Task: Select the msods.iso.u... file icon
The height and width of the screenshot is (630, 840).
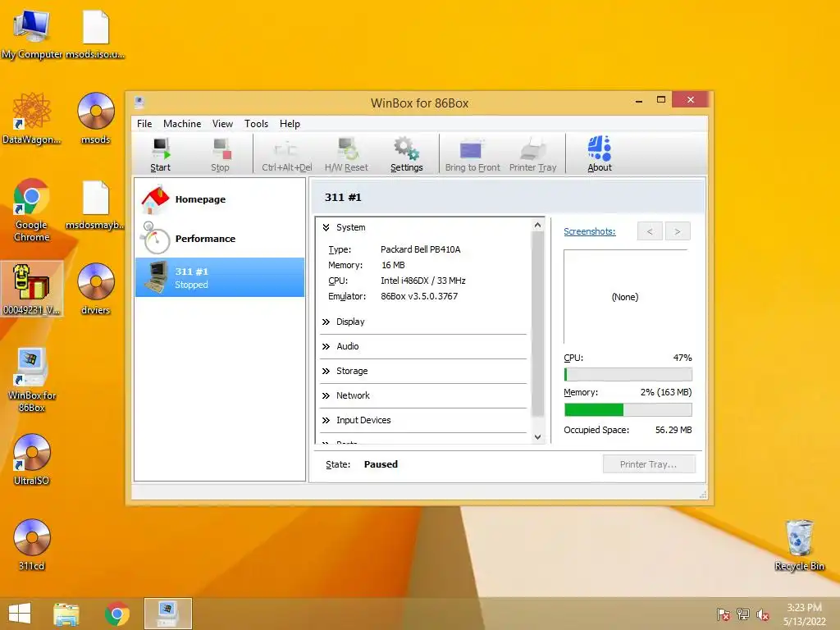Action: coord(95,34)
